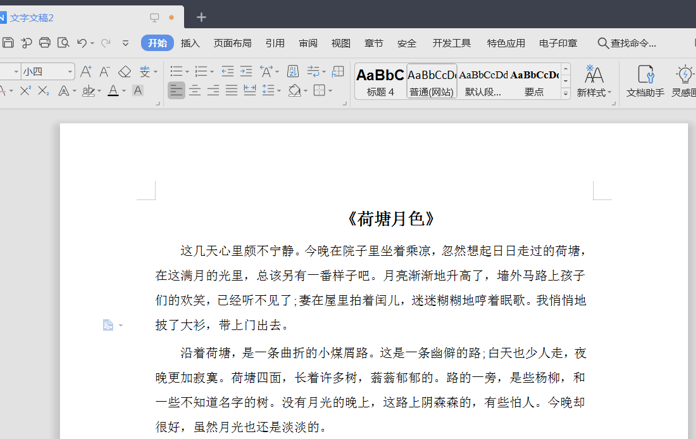The image size is (696, 439).
Task: Open bulleted list dropdown arrow
Action: pos(187,71)
